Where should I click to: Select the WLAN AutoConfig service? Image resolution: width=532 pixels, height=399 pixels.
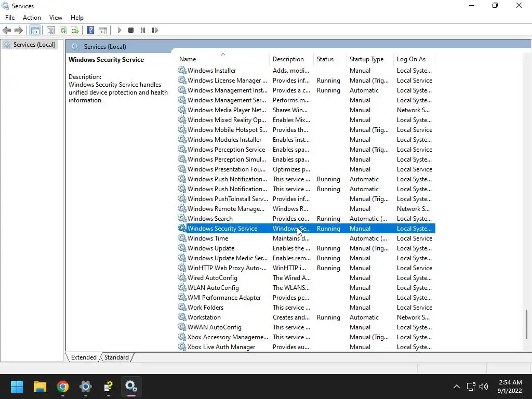tap(307, 288)
